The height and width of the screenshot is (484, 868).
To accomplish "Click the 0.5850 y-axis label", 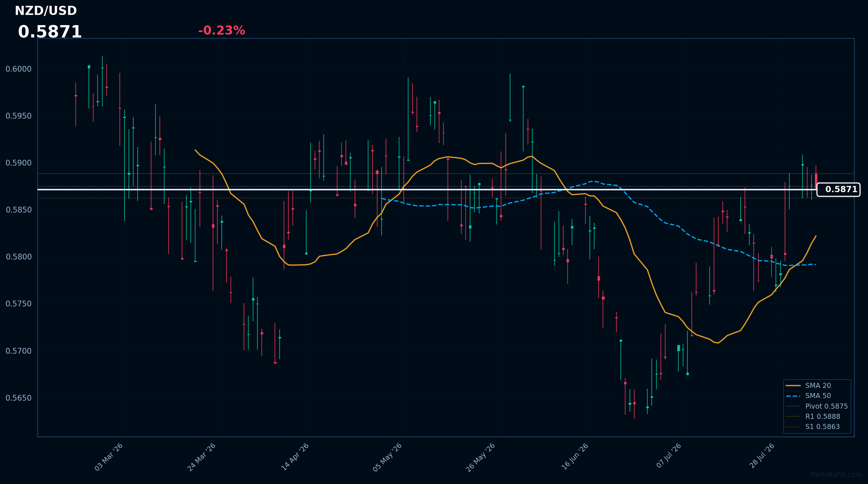I will click(x=19, y=210).
